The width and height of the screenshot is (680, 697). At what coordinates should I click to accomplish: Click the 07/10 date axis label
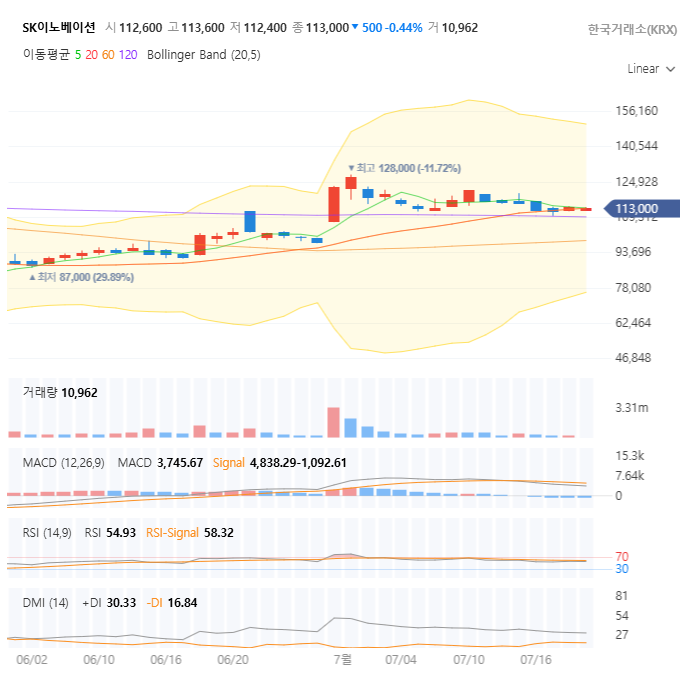coord(469,660)
